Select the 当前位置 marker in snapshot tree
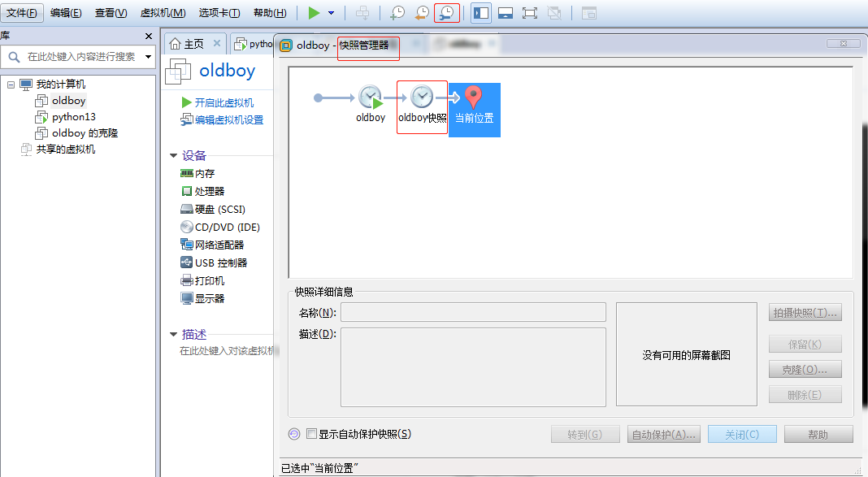868x477 pixels. tap(475, 110)
